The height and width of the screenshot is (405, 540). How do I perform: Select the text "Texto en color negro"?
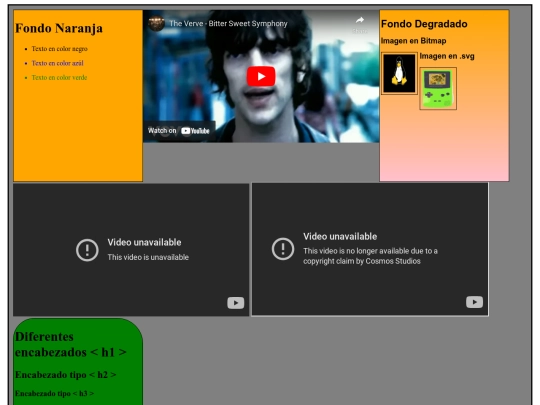pyautogui.click(x=60, y=49)
